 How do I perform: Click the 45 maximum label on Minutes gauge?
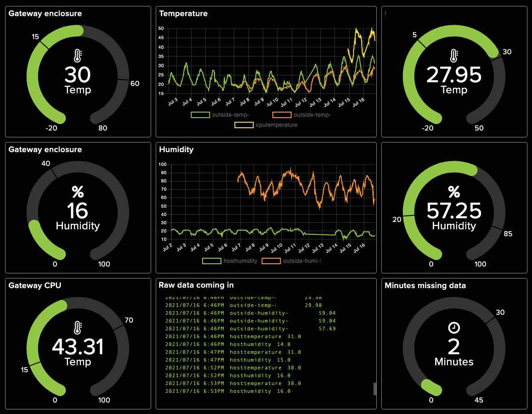click(479, 400)
